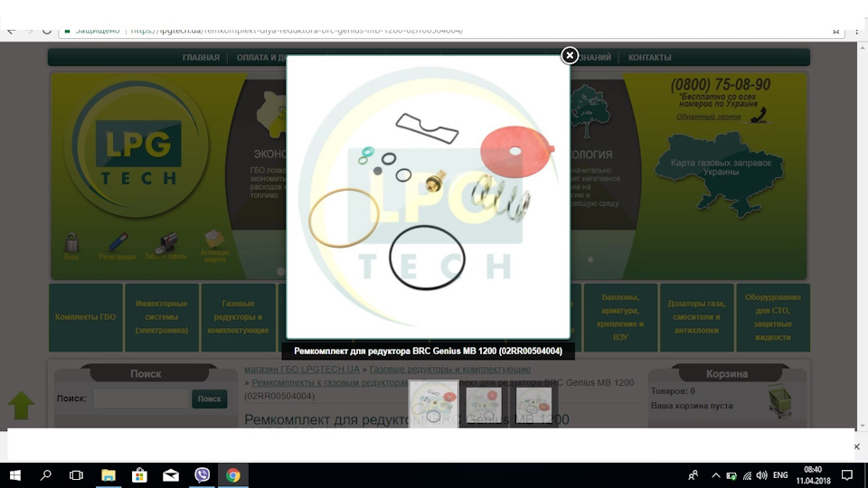Image resolution: width=868 pixels, height=488 pixels.
Task: Click the Поиск search button
Action: click(209, 399)
